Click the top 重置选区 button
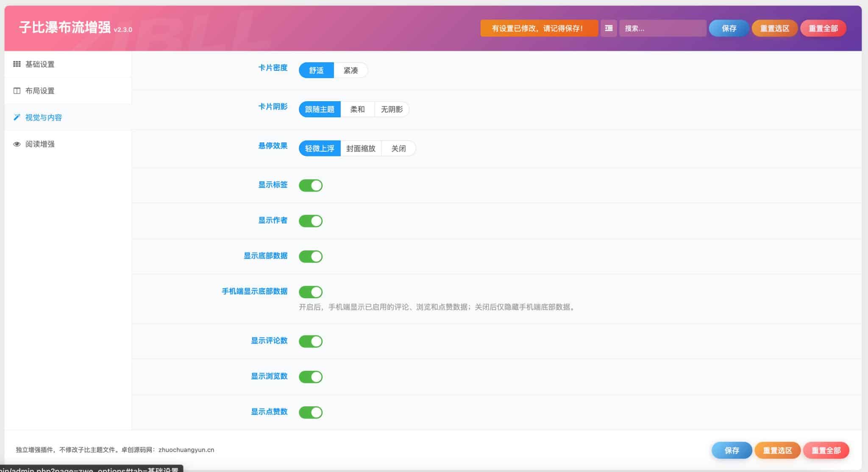This screenshot has height=472, width=868. click(x=775, y=28)
